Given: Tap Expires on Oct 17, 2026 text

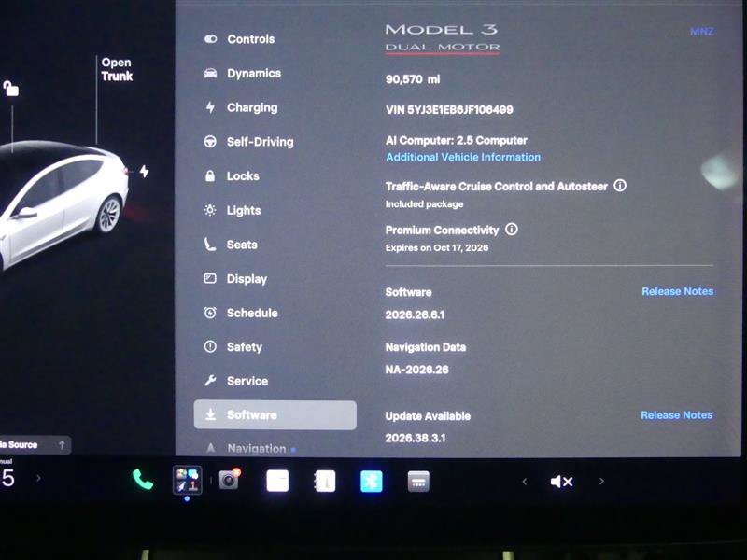Looking at the screenshot, I should coord(437,247).
